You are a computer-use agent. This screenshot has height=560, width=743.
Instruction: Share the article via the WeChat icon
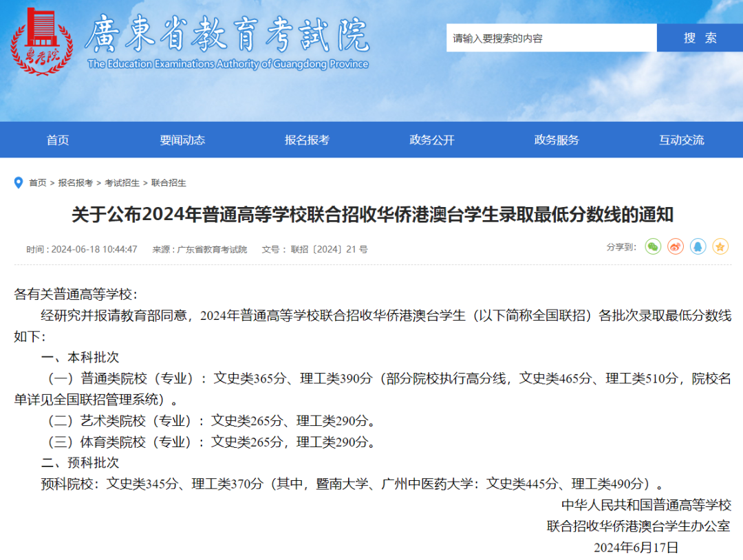pos(652,247)
